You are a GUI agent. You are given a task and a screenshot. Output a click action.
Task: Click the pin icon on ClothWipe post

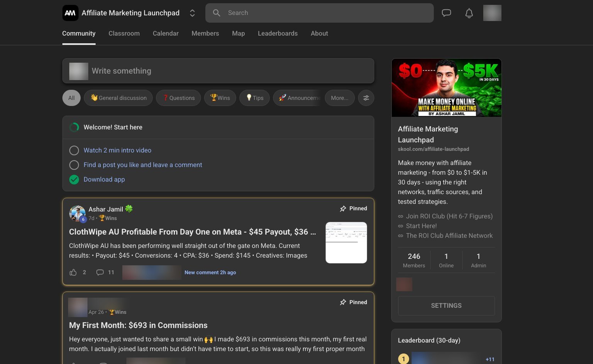tap(343, 209)
